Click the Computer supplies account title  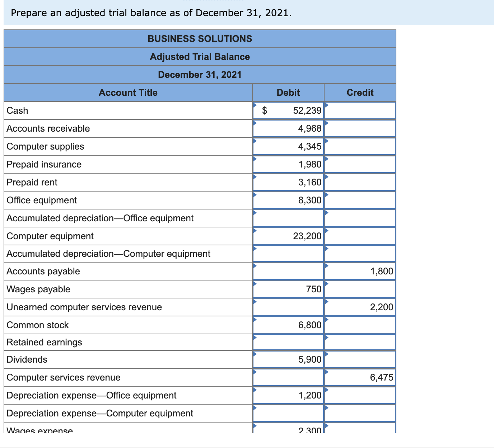point(45,146)
